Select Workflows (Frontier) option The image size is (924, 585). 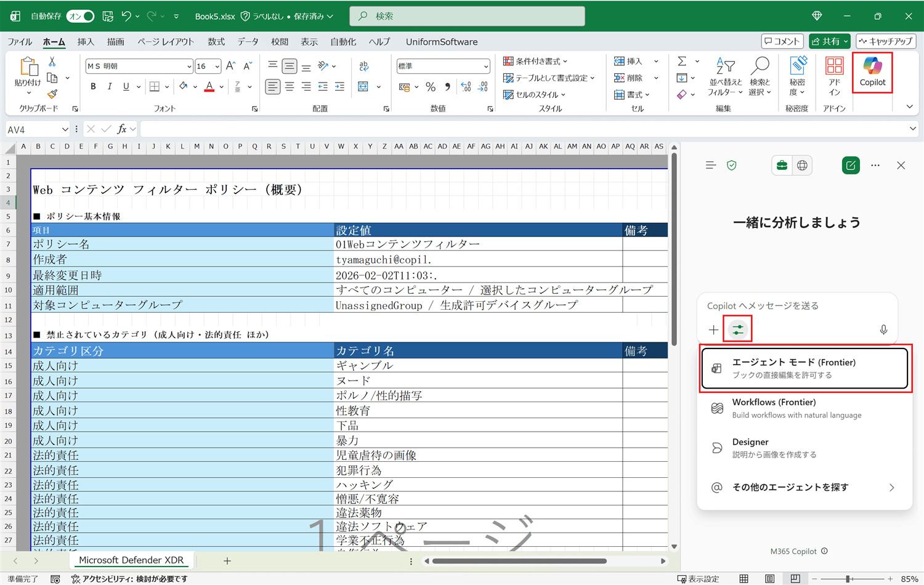(x=804, y=408)
